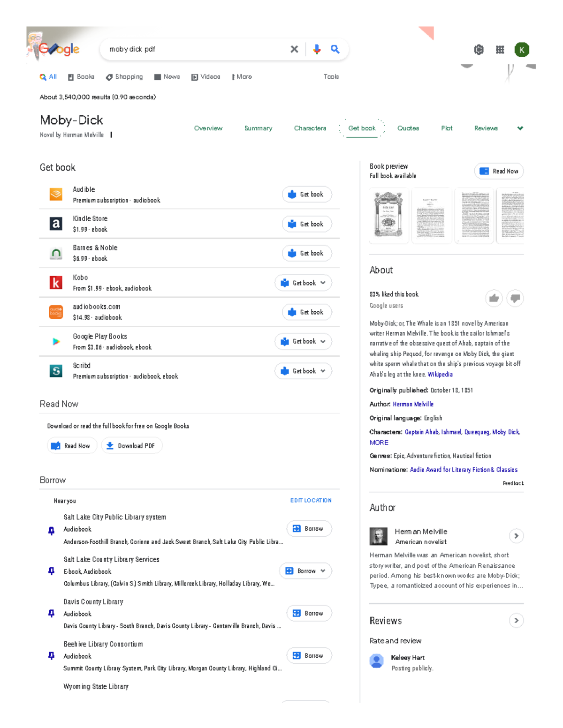Viewport: 563px width, 728px height.
Task: Click the thumbs down dislike icon
Action: click(x=515, y=298)
